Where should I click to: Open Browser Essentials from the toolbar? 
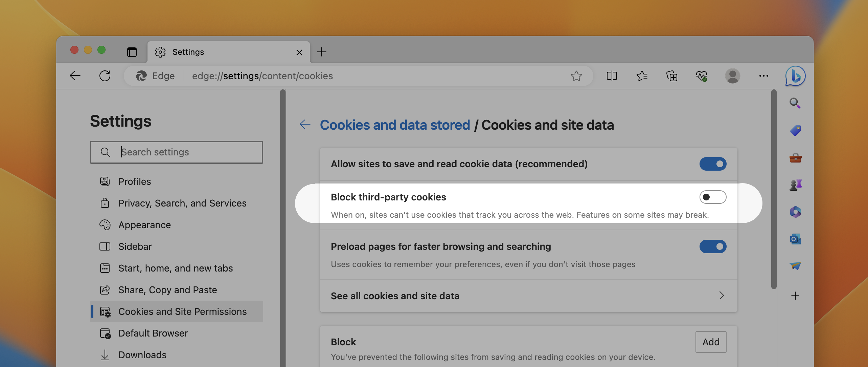tap(701, 76)
